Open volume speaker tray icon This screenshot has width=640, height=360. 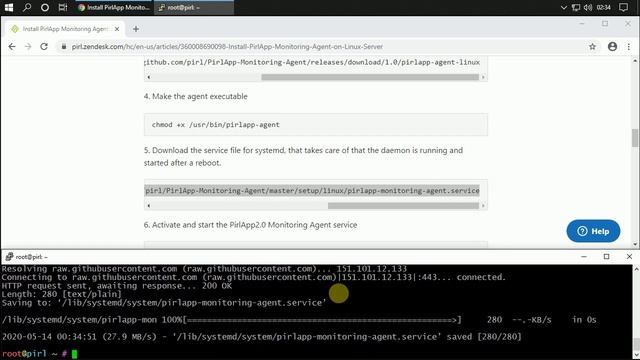[x=588, y=7]
